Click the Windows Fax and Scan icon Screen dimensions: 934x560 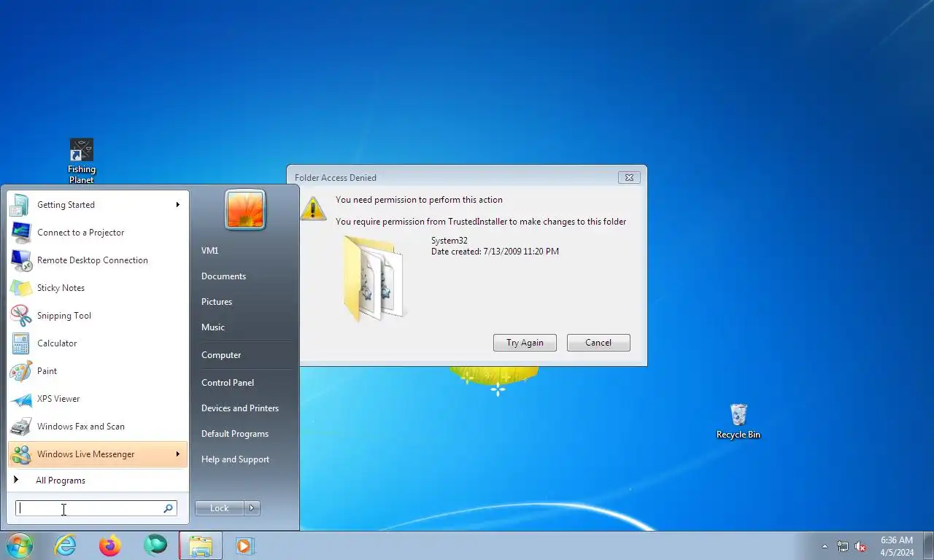20,427
